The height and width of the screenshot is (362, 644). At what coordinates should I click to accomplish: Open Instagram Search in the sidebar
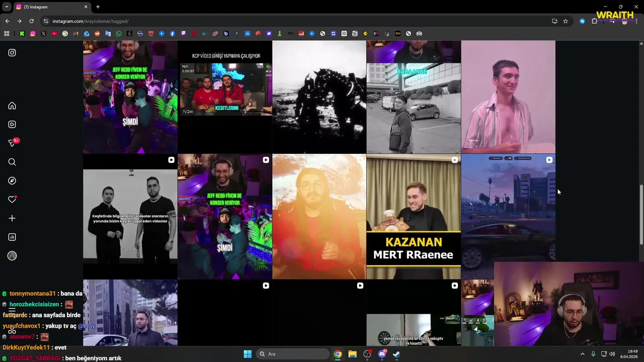[x=12, y=162]
